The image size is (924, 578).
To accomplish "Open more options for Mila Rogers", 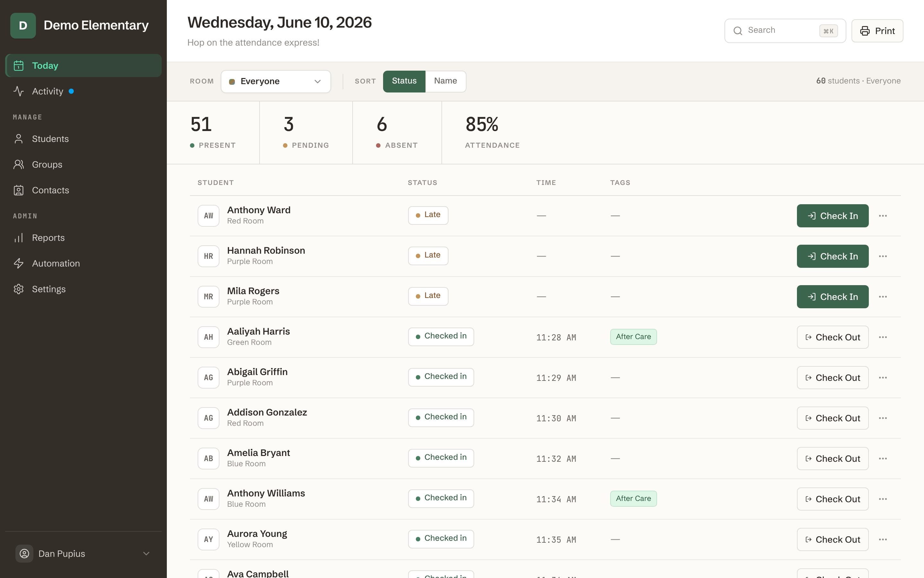I will point(883,297).
